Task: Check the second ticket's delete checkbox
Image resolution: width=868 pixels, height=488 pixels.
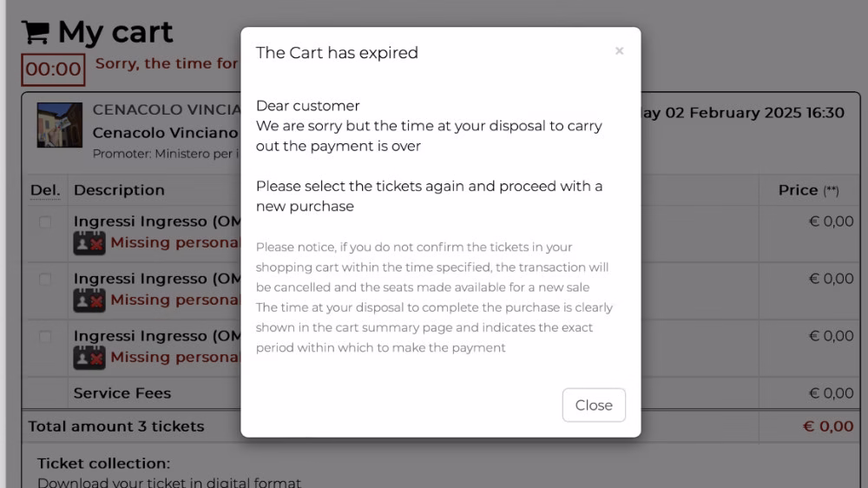Action: click(x=45, y=280)
